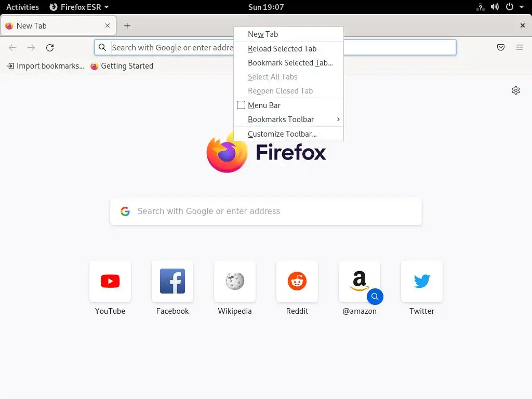Open the Save to Pocket icon
The width and height of the screenshot is (532, 399).
click(x=501, y=47)
